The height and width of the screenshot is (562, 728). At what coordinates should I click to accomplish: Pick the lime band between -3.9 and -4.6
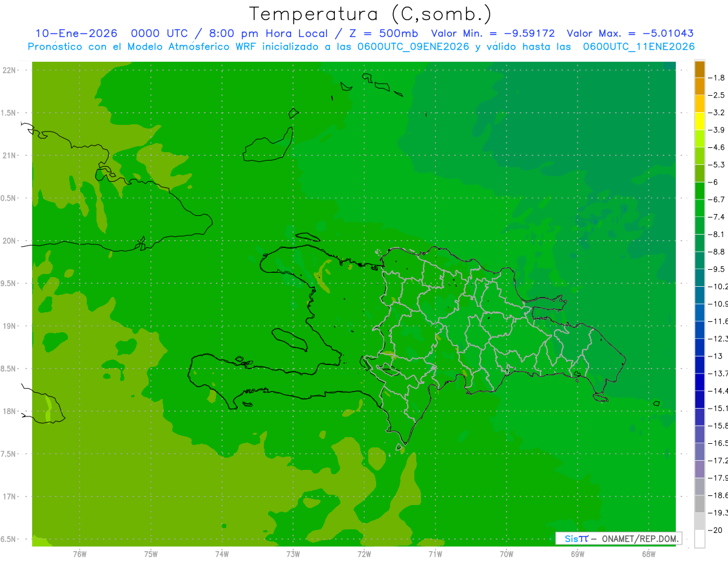pyautogui.click(x=699, y=139)
